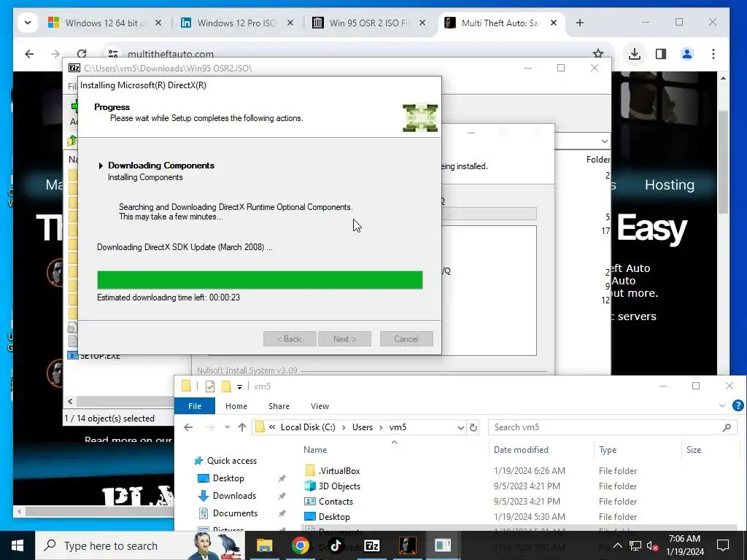Open Google Chrome from the taskbar
747x560 pixels.
[300, 545]
